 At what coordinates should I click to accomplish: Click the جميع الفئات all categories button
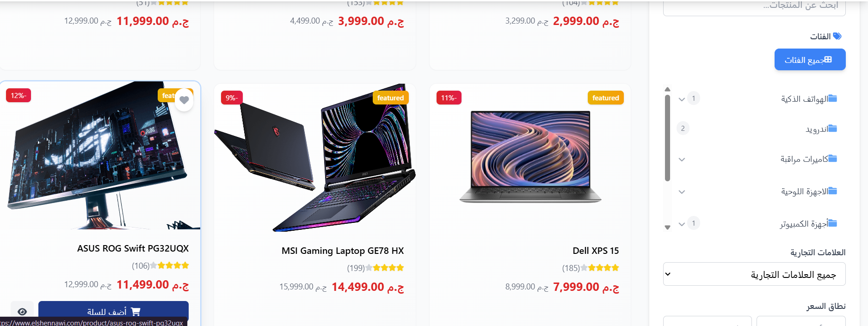pyautogui.click(x=810, y=60)
